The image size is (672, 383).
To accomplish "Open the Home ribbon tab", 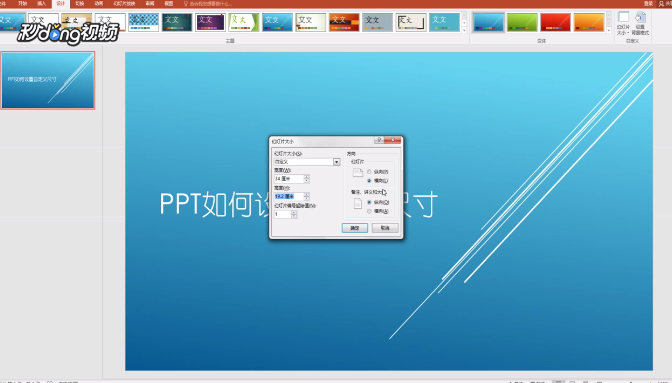I will pyautogui.click(x=22, y=3).
